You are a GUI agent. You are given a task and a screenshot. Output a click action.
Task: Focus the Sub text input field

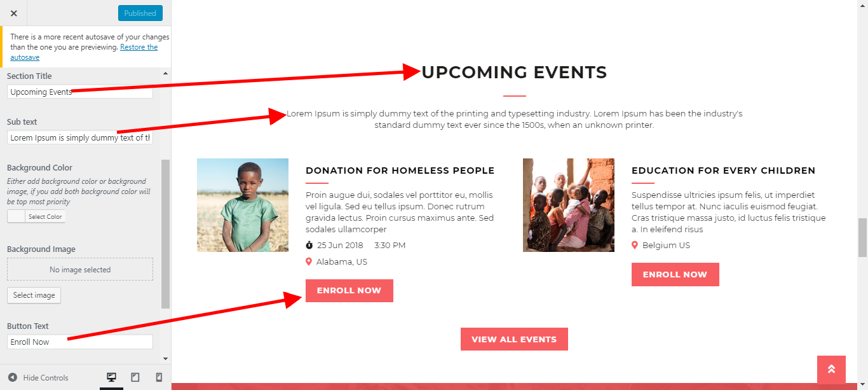click(80, 138)
